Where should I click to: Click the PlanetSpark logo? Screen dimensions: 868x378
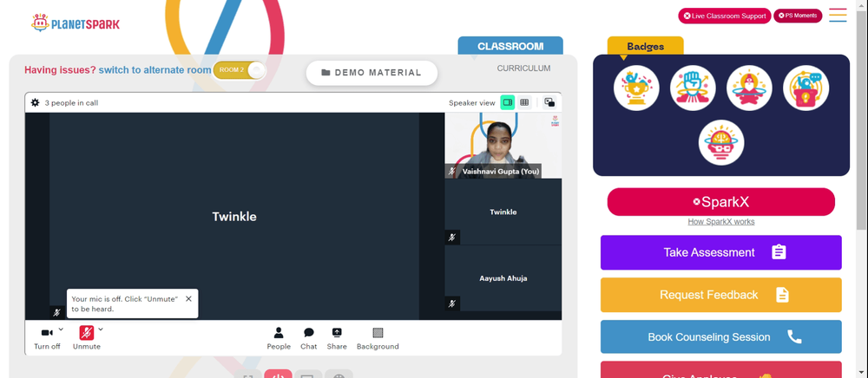click(x=76, y=23)
